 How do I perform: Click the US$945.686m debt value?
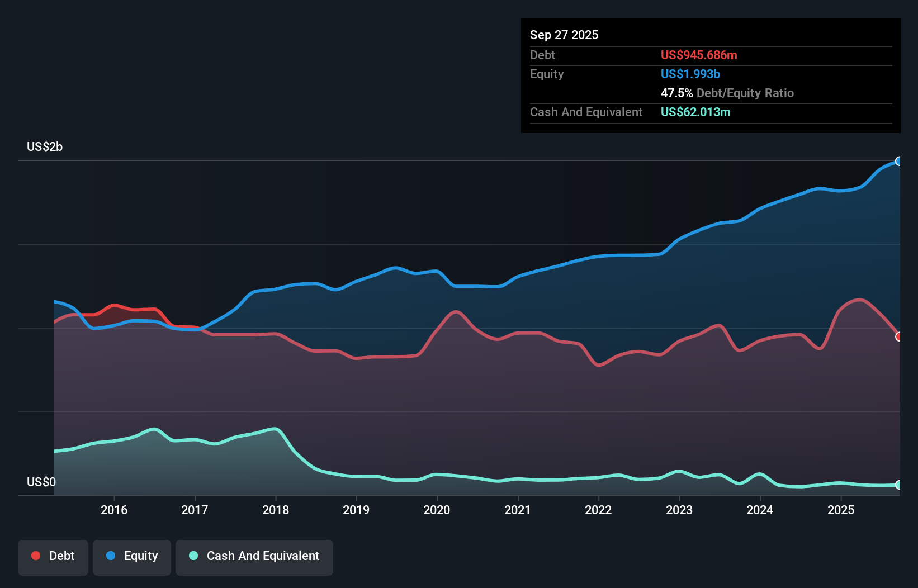699,55
